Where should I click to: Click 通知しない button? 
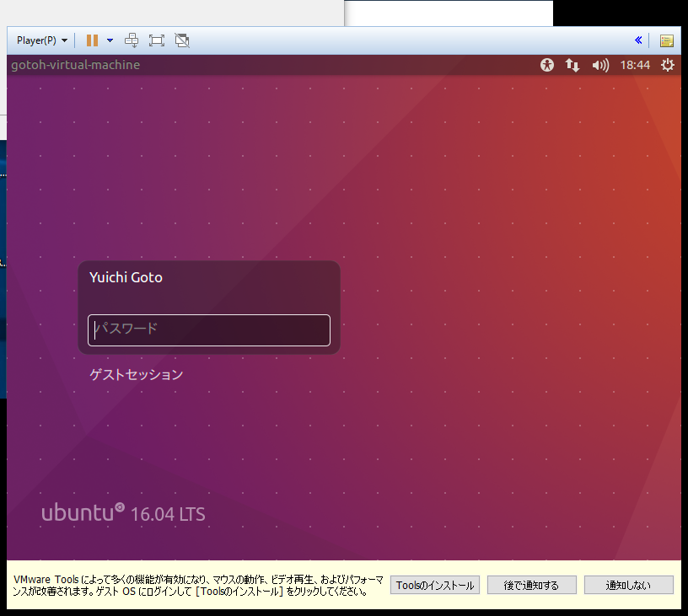pyautogui.click(x=628, y=586)
